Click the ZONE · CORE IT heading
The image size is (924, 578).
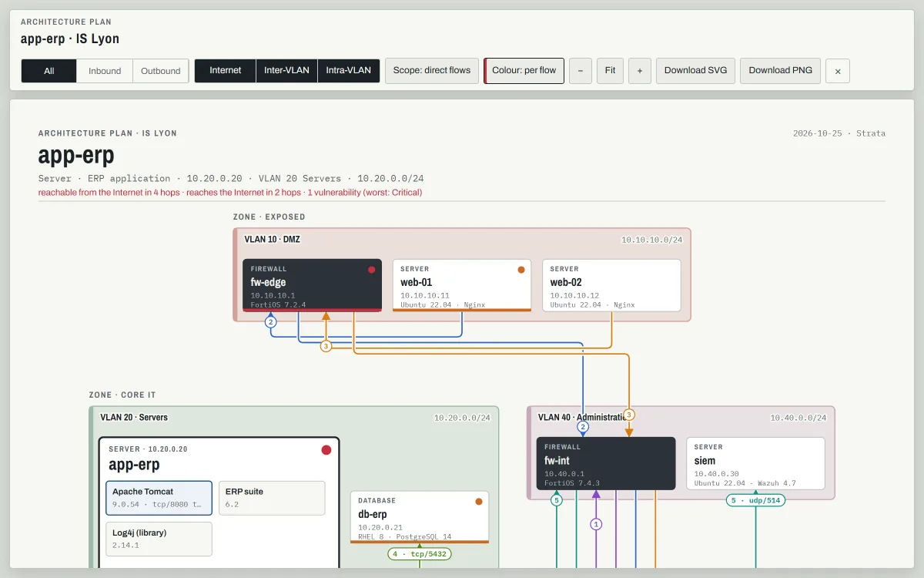coord(122,395)
